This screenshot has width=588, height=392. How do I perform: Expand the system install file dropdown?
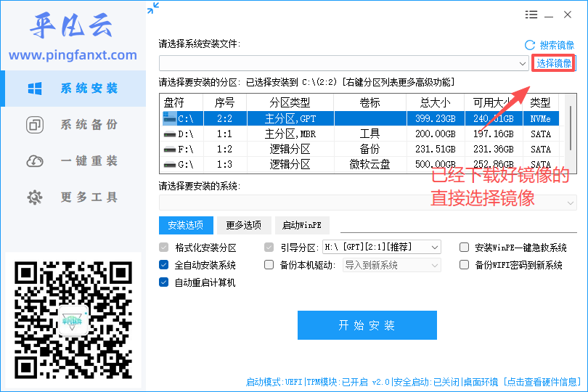click(523, 63)
